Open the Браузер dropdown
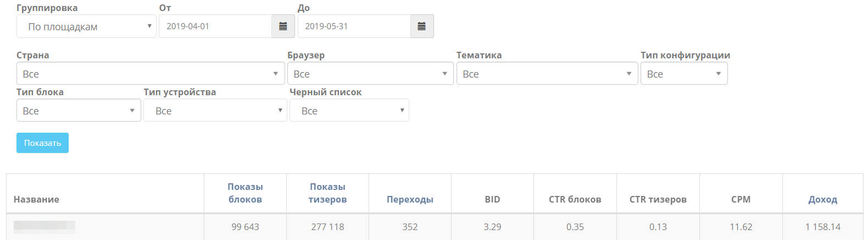 [370, 74]
